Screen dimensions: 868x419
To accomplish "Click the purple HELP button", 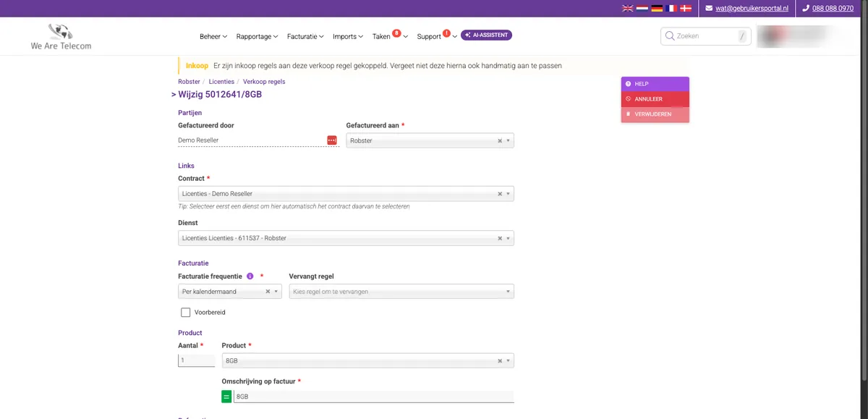I will pos(655,84).
